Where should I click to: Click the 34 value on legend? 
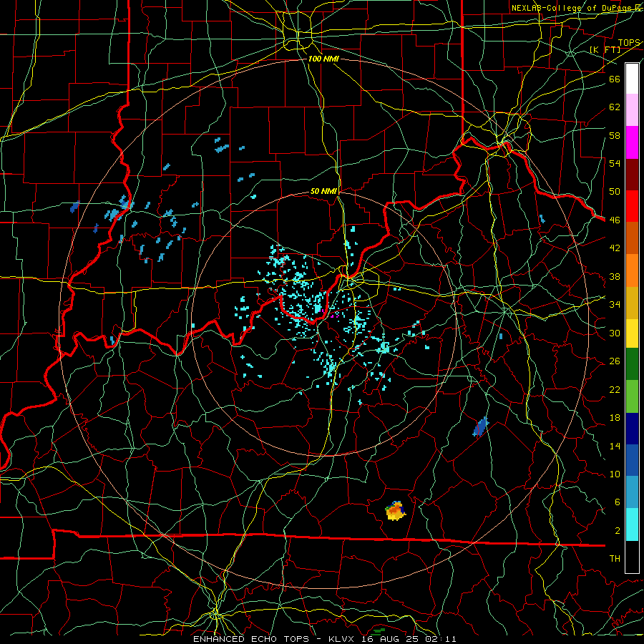[x=615, y=304]
